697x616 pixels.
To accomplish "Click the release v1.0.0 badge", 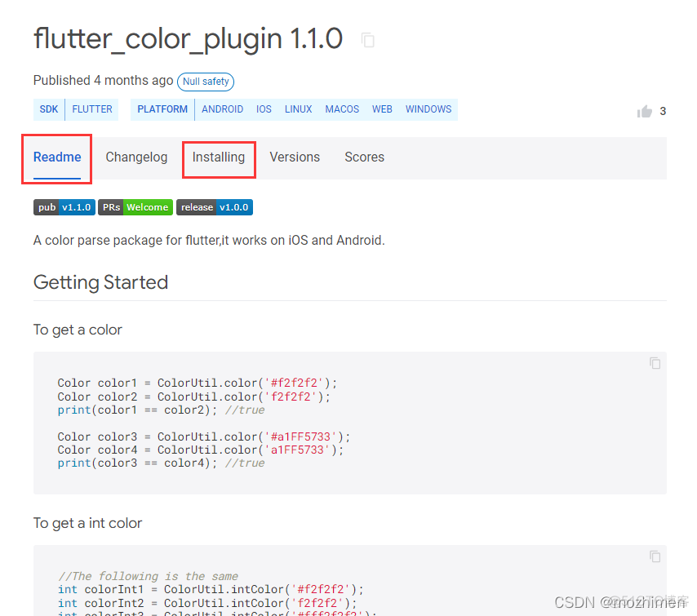I will [214, 207].
